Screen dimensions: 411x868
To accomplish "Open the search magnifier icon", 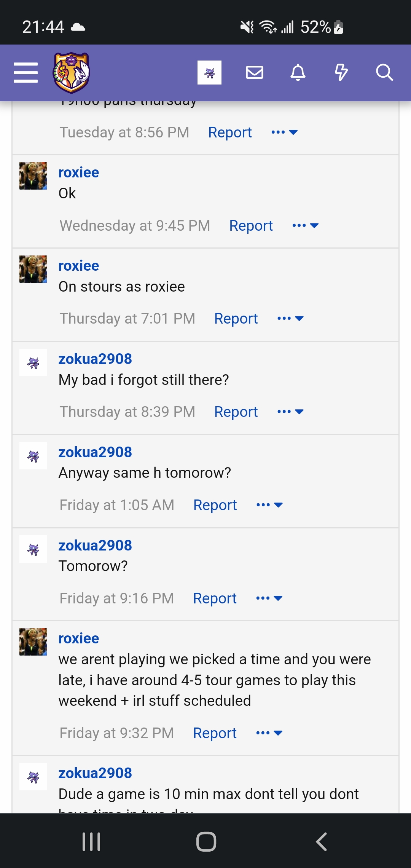I will pyautogui.click(x=384, y=72).
